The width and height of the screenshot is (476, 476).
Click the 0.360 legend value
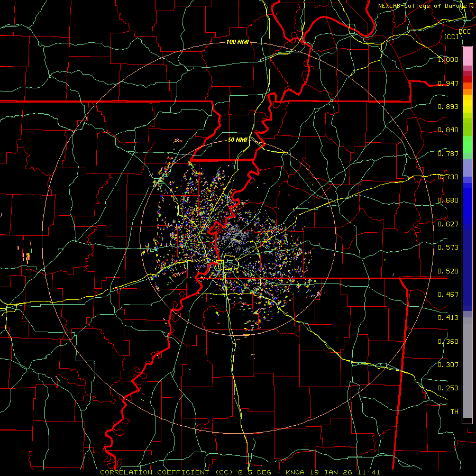pyautogui.click(x=448, y=342)
